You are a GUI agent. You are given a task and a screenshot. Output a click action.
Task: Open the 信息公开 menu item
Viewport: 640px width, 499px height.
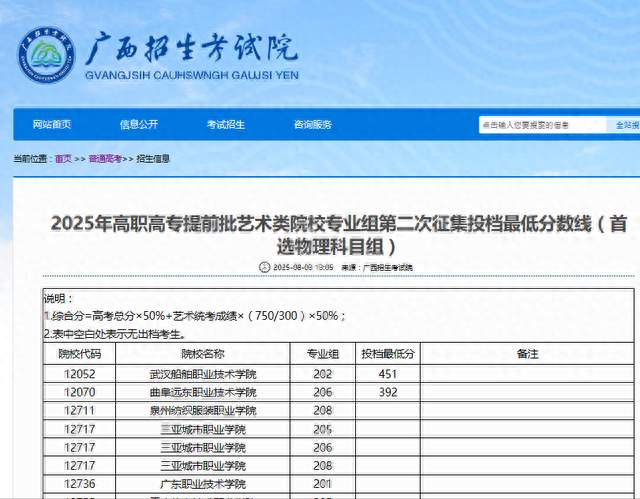[x=139, y=124]
